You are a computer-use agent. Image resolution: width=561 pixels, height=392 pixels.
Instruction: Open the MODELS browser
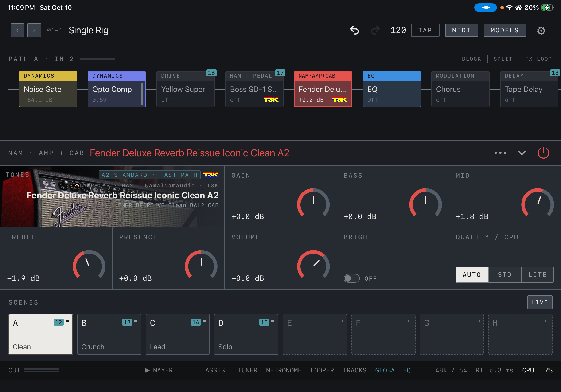pos(505,30)
